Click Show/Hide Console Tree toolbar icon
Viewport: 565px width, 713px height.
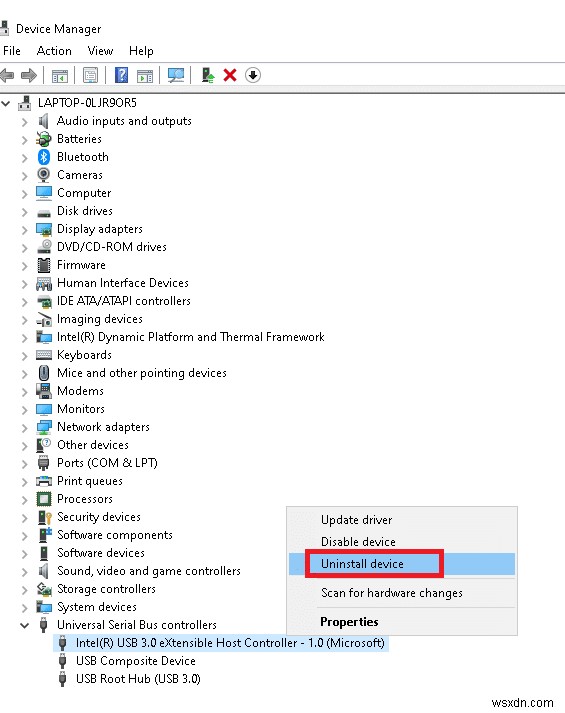coord(60,75)
